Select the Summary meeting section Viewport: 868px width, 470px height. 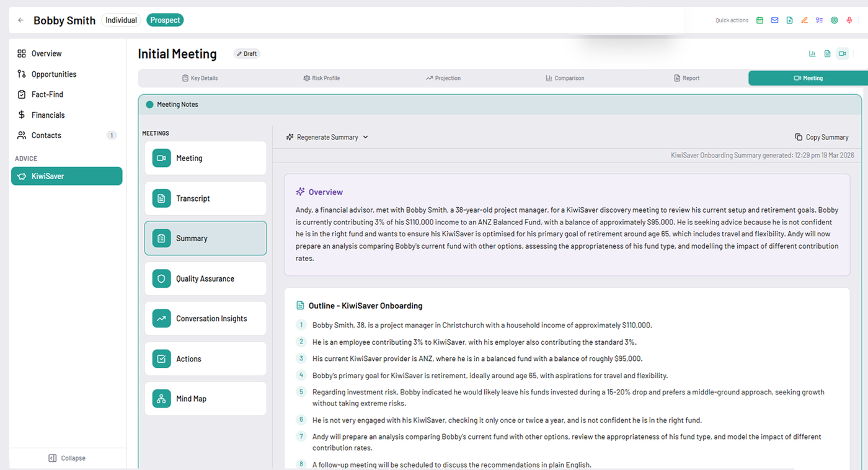coord(205,238)
